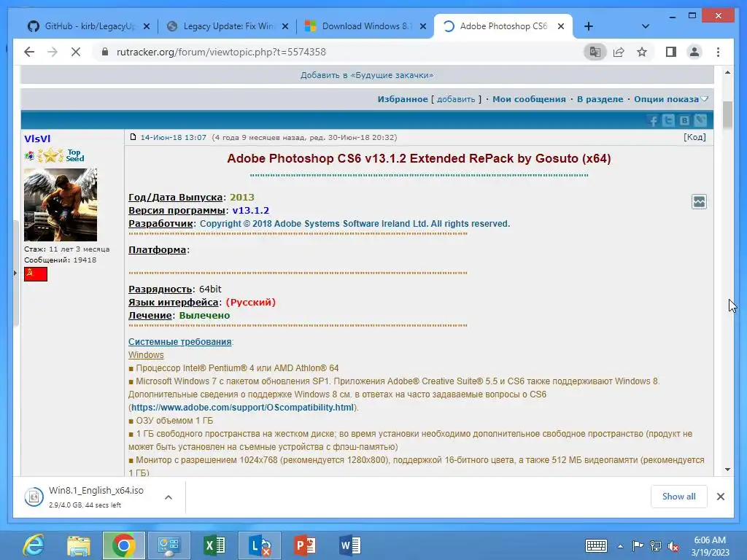Open the VlsVl user profile name
This screenshot has width=747, height=560.
[37, 139]
